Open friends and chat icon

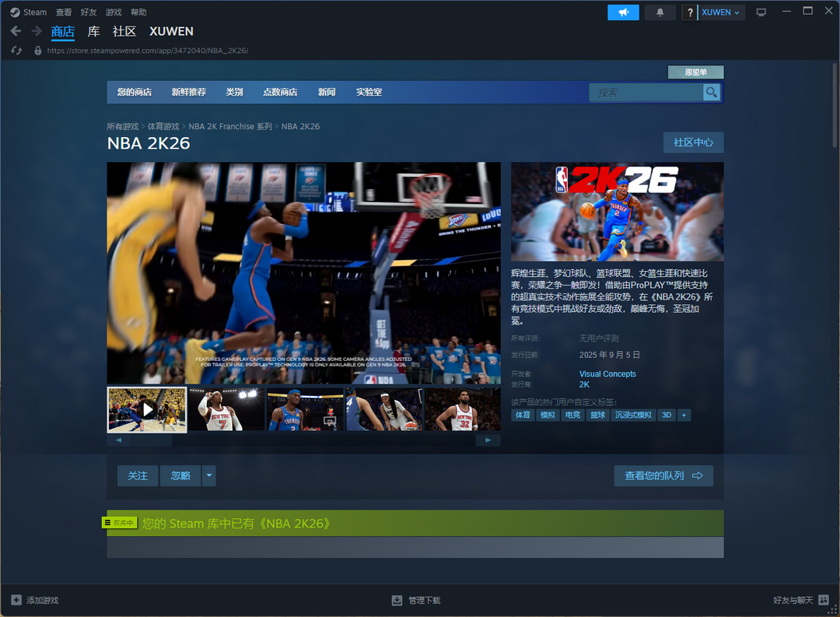824,600
